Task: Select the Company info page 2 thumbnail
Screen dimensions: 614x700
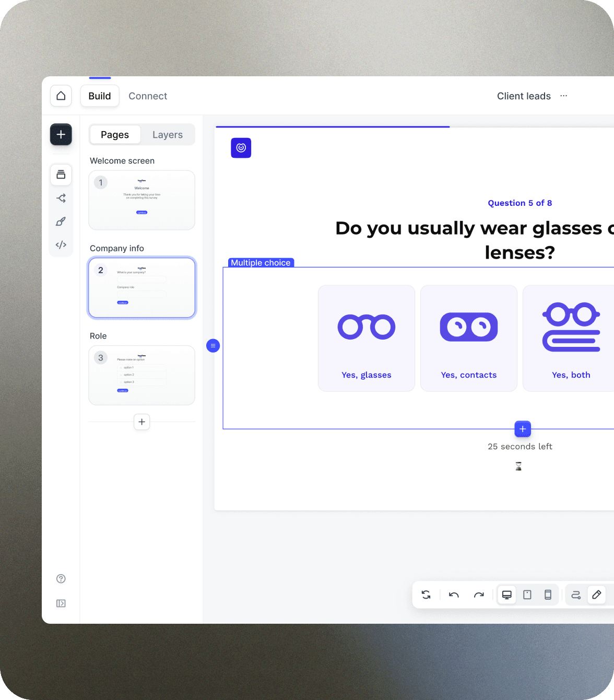Action: click(x=142, y=288)
